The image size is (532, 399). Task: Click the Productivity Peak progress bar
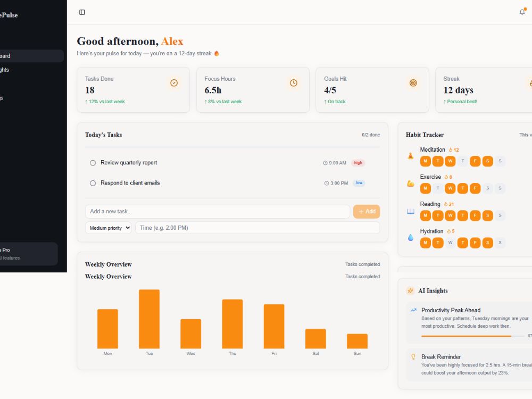pos(473,336)
